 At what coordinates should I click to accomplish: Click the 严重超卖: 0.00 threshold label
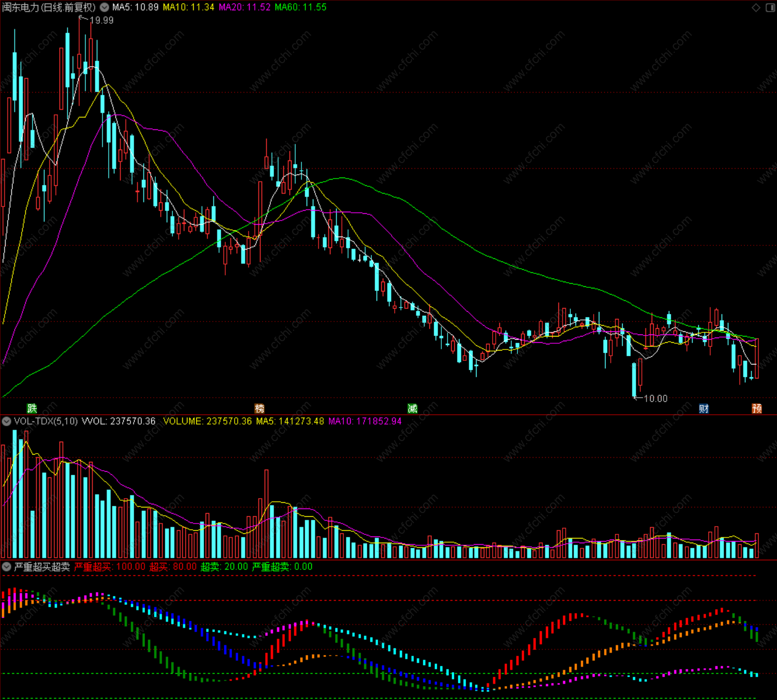pyautogui.click(x=282, y=567)
